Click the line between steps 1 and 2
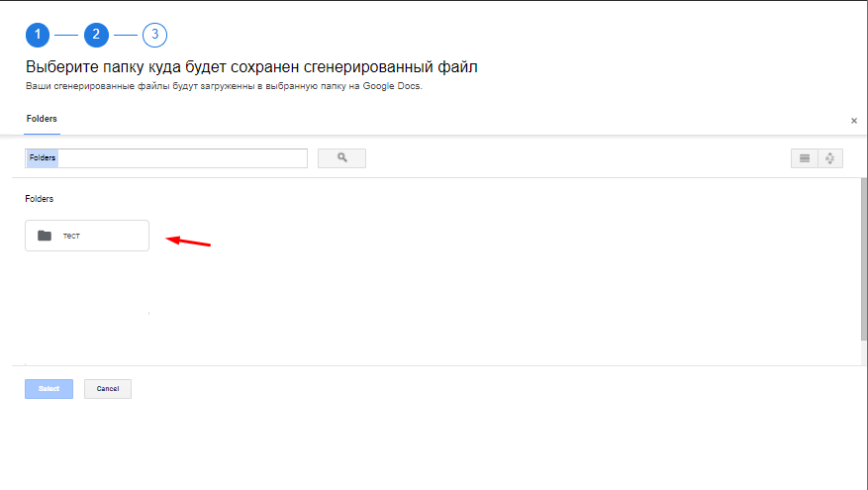The width and height of the screenshot is (868, 490). pyautogui.click(x=66, y=36)
